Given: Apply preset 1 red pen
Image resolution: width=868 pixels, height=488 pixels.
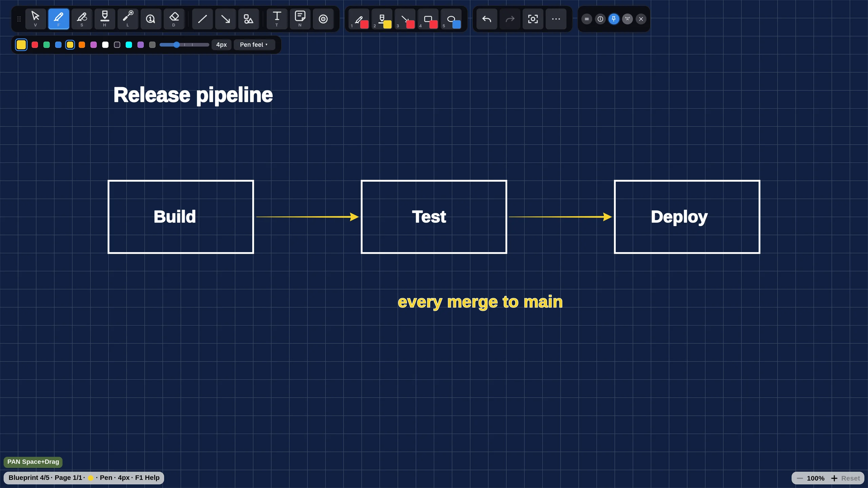Looking at the screenshot, I should (359, 19).
